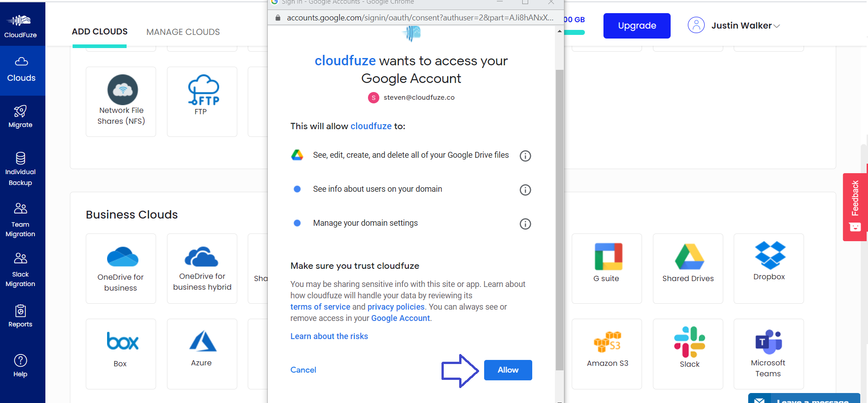This screenshot has height=403, width=868.
Task: Click the Upgrade button
Action: pos(637,26)
